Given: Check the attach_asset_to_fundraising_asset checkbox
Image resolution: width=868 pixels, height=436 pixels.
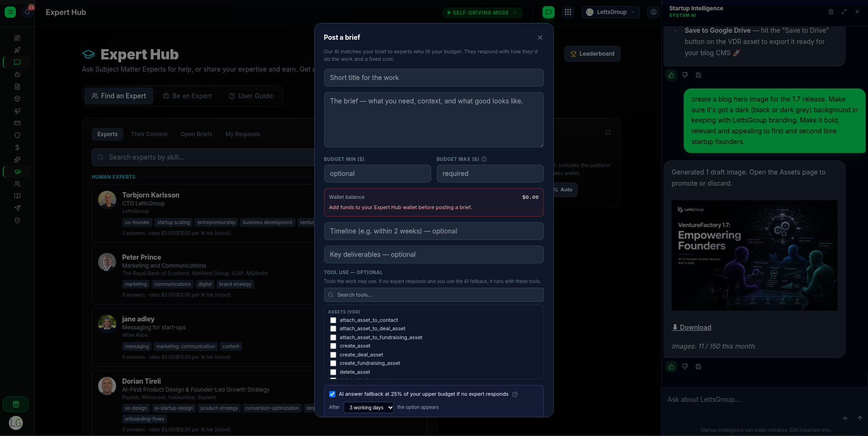Looking at the screenshot, I should (333, 338).
